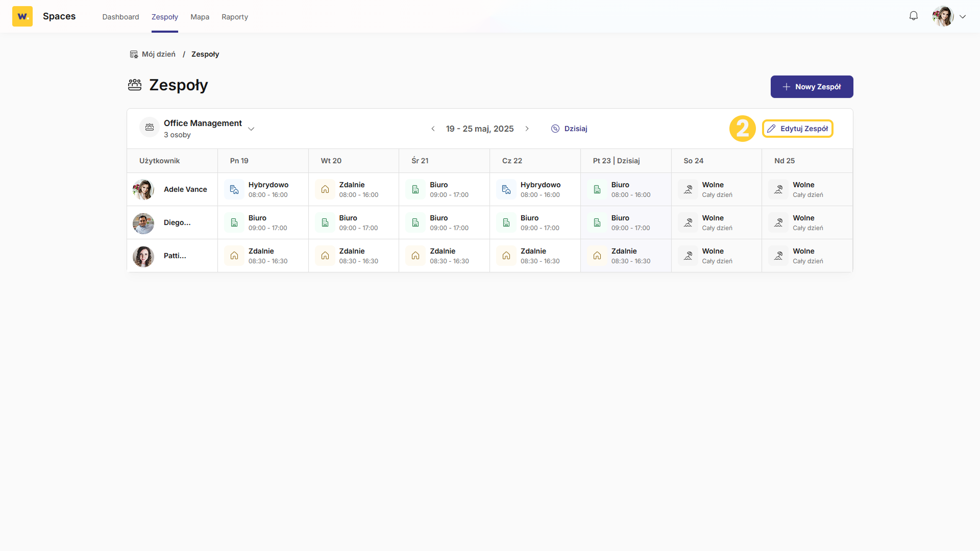Go to the next week arrow

pyautogui.click(x=527, y=129)
